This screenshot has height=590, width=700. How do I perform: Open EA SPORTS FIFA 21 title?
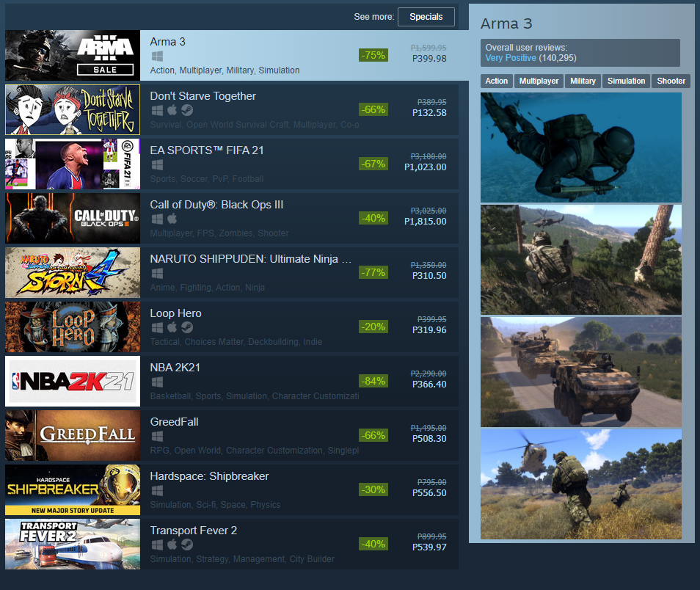(207, 150)
